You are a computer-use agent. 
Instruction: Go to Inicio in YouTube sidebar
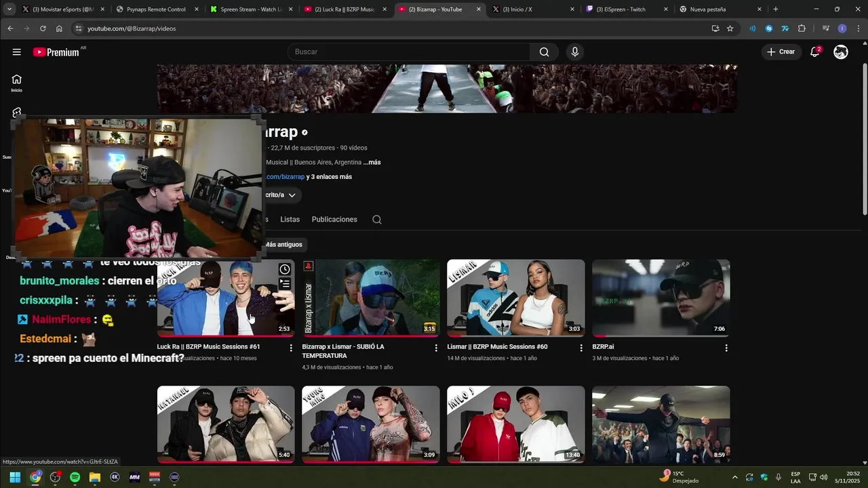[16, 83]
